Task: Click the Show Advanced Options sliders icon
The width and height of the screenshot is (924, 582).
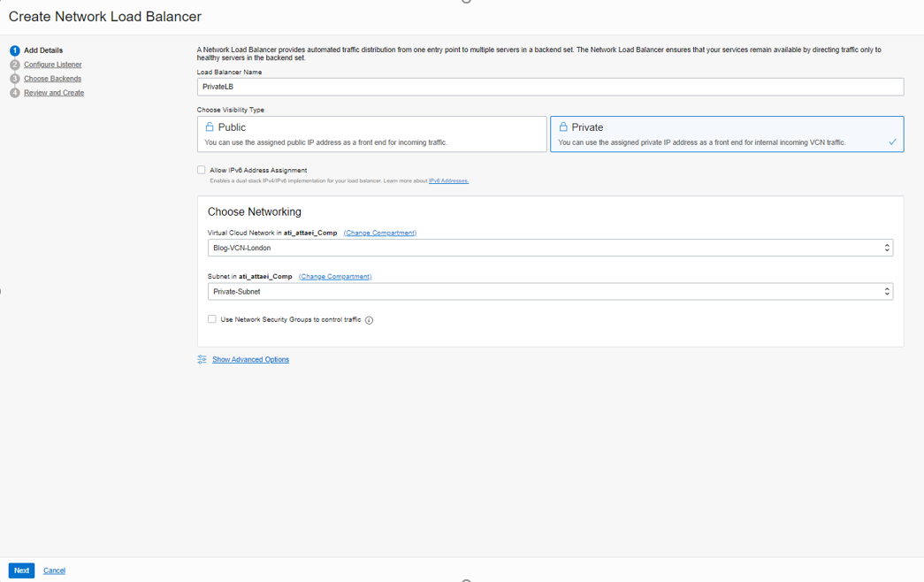Action: (x=202, y=360)
